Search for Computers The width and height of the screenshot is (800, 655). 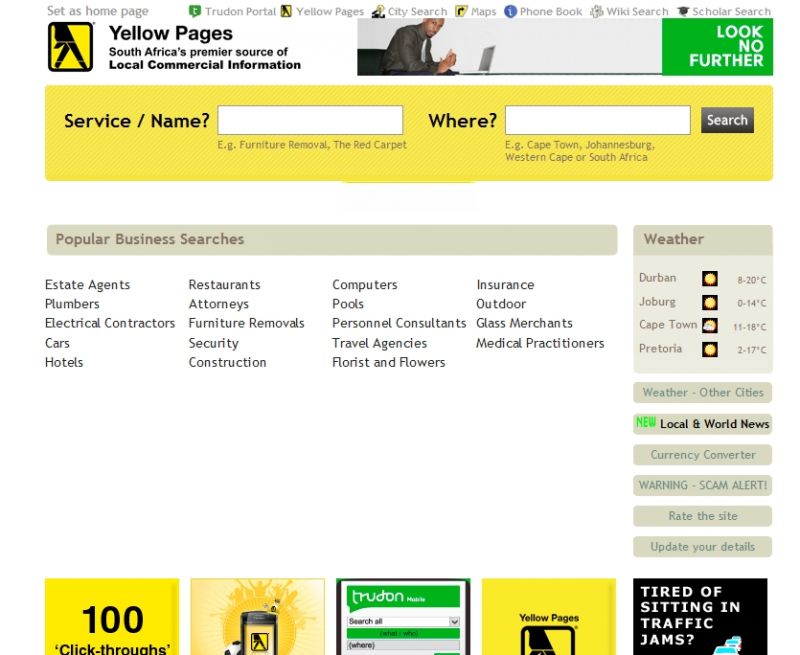[365, 285]
